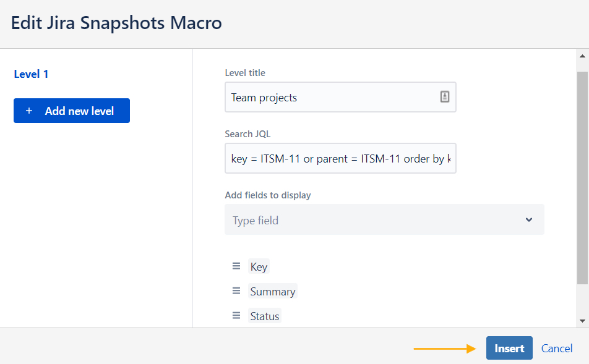Click the drag handle beside Status field
This screenshot has height=364, width=589.
[x=236, y=316]
